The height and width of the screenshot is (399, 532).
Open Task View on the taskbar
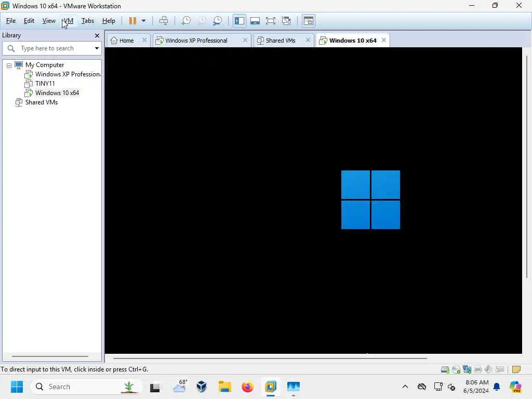pyautogui.click(x=155, y=387)
